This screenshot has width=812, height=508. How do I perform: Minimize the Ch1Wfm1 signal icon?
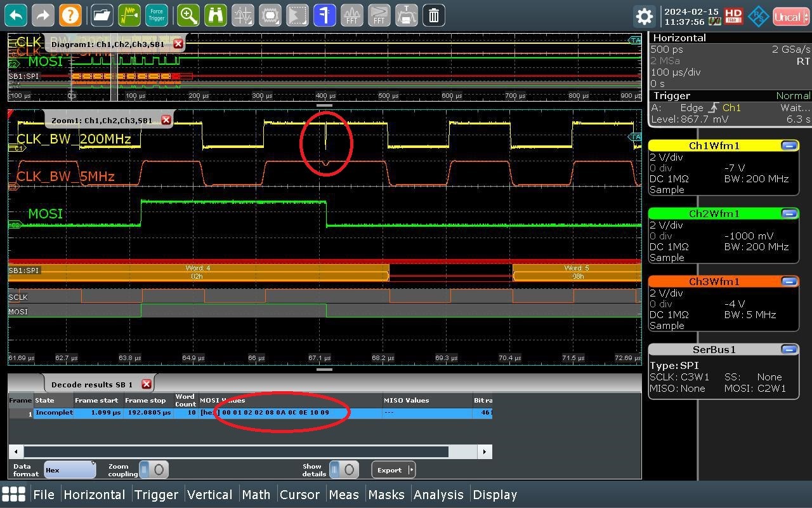click(x=789, y=145)
